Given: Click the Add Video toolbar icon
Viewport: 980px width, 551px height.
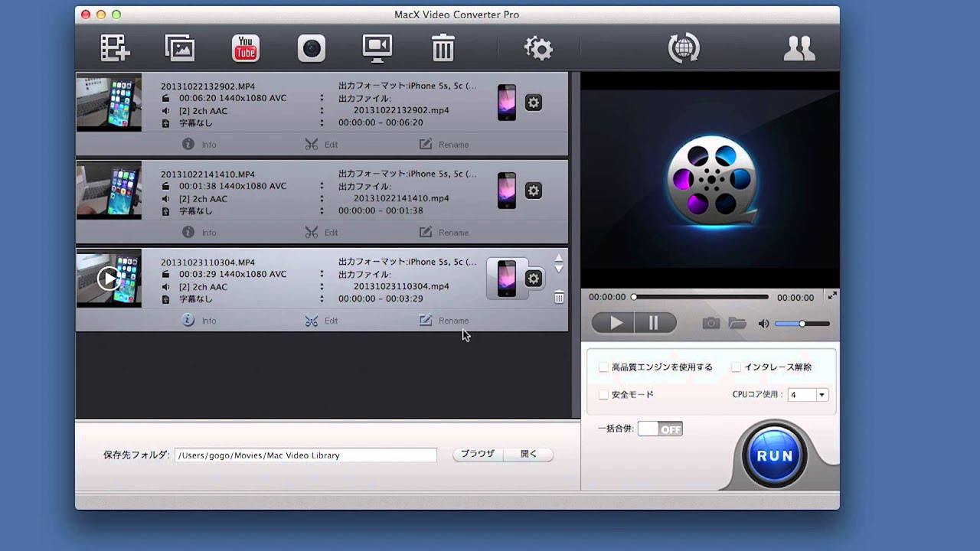Looking at the screenshot, I should tap(115, 48).
